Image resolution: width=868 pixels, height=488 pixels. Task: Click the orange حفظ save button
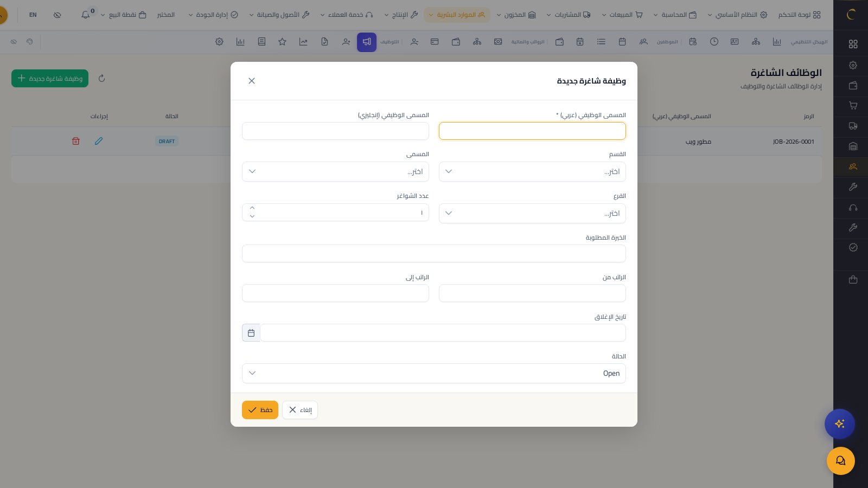point(260,410)
